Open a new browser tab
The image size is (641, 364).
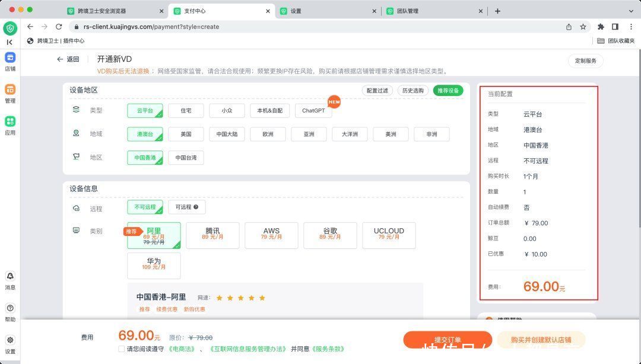click(x=497, y=11)
